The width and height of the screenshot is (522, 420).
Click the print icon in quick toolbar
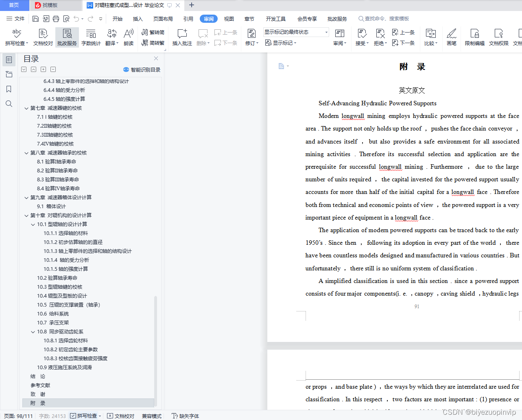click(56, 19)
